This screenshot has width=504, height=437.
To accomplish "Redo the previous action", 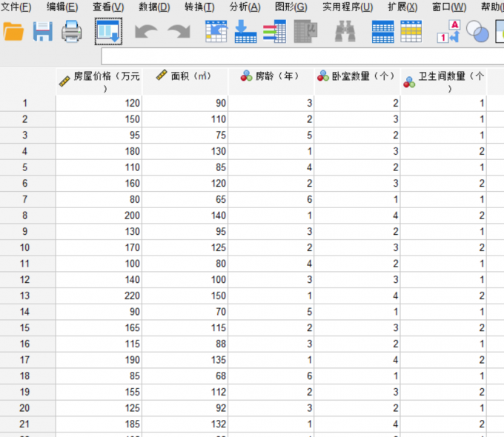I will pos(179,32).
